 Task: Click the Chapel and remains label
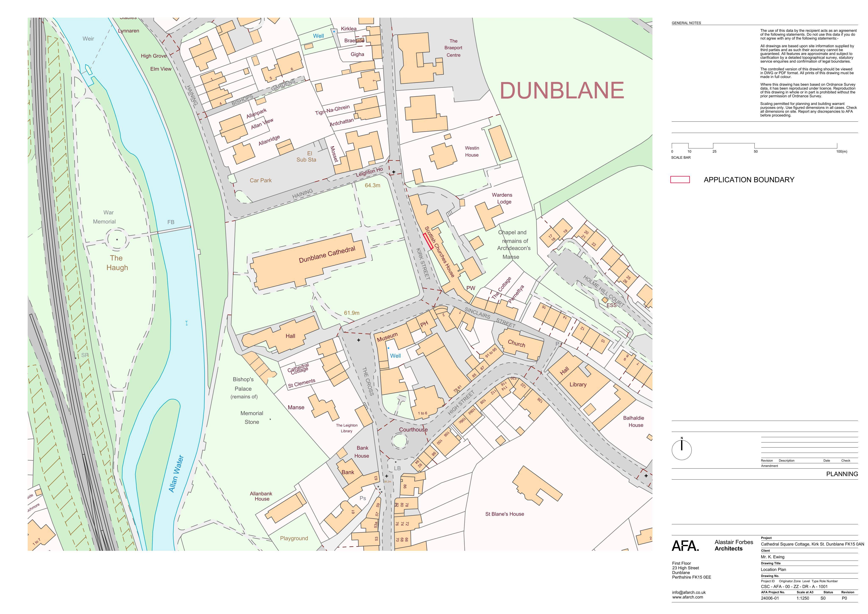click(x=514, y=244)
